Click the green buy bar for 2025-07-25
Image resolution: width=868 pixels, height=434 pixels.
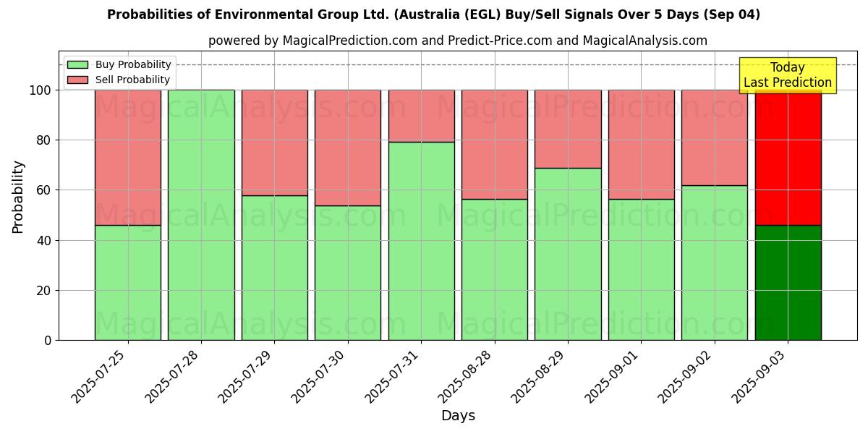click(128, 283)
